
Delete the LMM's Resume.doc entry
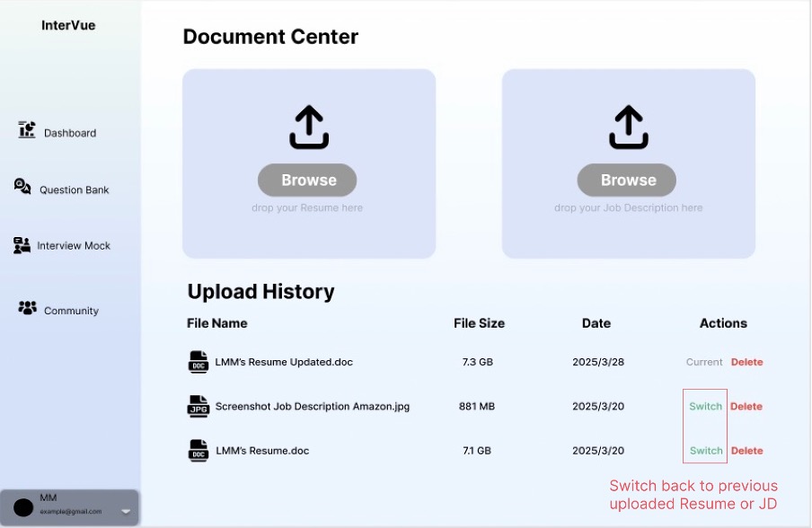[746, 451]
